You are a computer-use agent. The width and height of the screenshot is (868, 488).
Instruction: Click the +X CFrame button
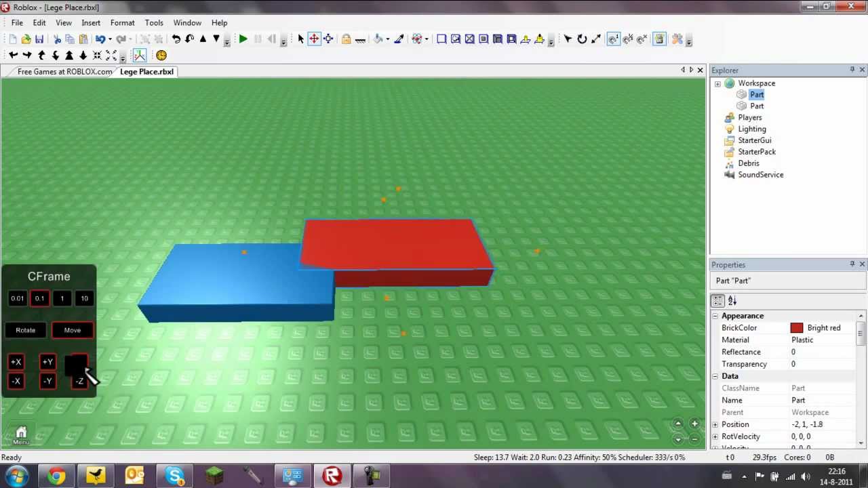16,363
